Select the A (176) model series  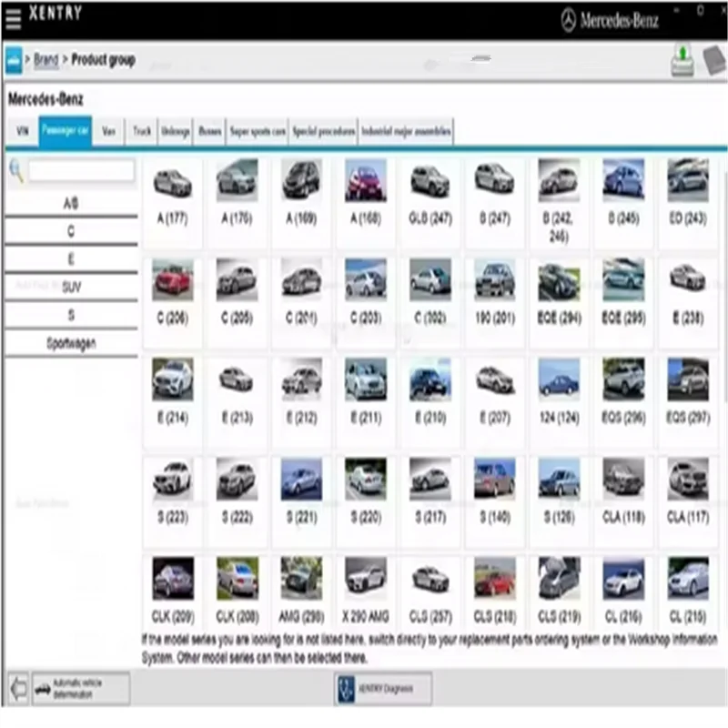click(237, 202)
